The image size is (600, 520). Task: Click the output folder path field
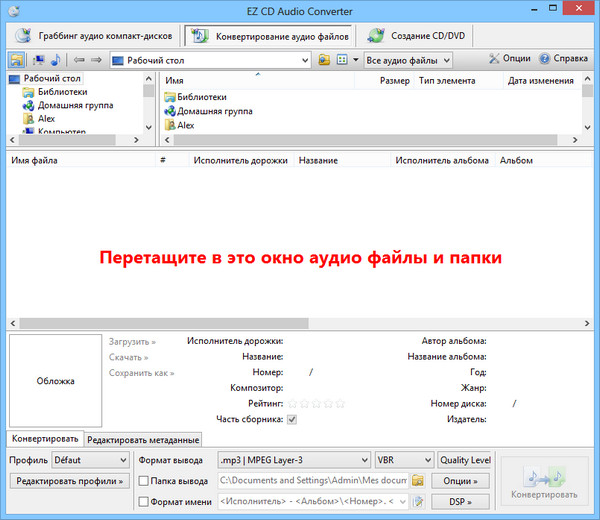click(313, 481)
